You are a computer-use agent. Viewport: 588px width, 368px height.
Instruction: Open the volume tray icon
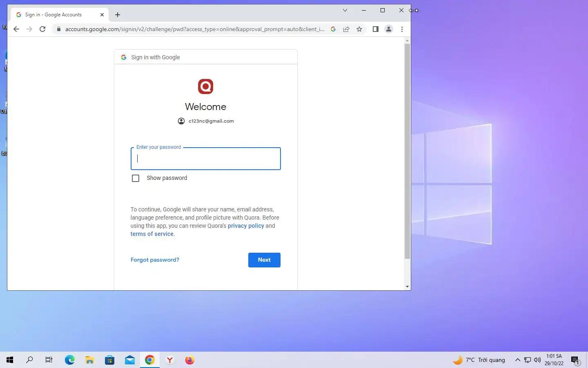pos(537,360)
